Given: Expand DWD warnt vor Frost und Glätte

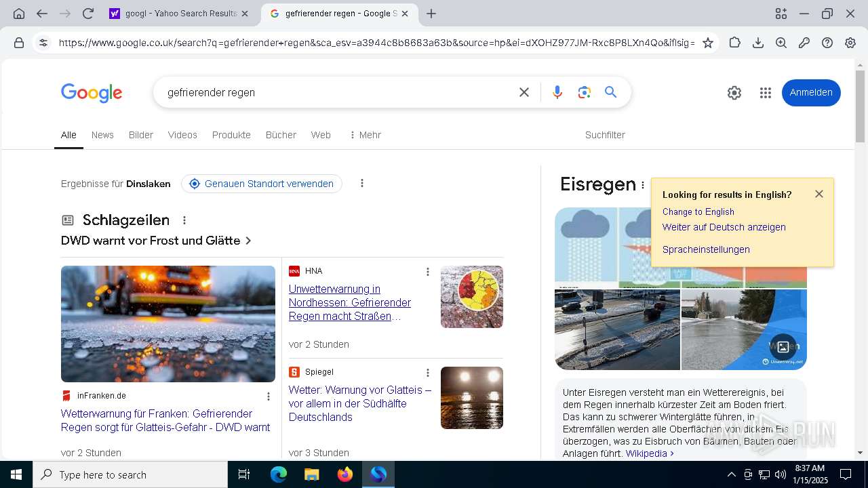Looking at the screenshot, I should (156, 241).
